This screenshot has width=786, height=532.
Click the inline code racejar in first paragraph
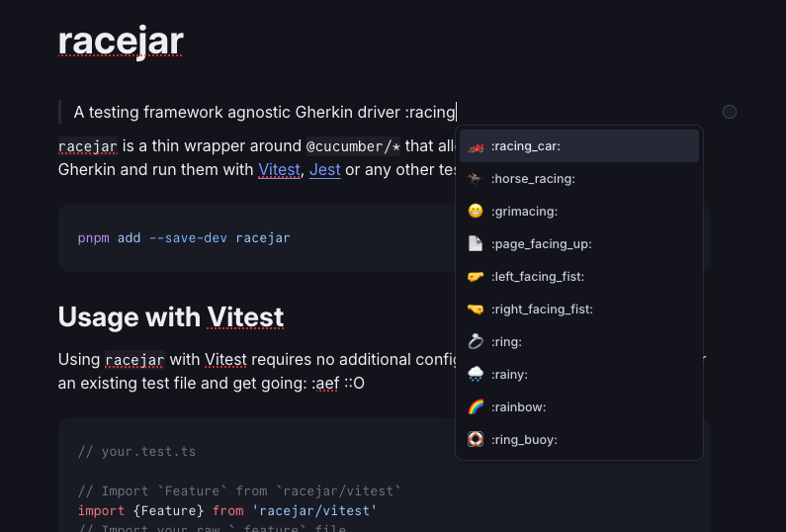coord(88,146)
